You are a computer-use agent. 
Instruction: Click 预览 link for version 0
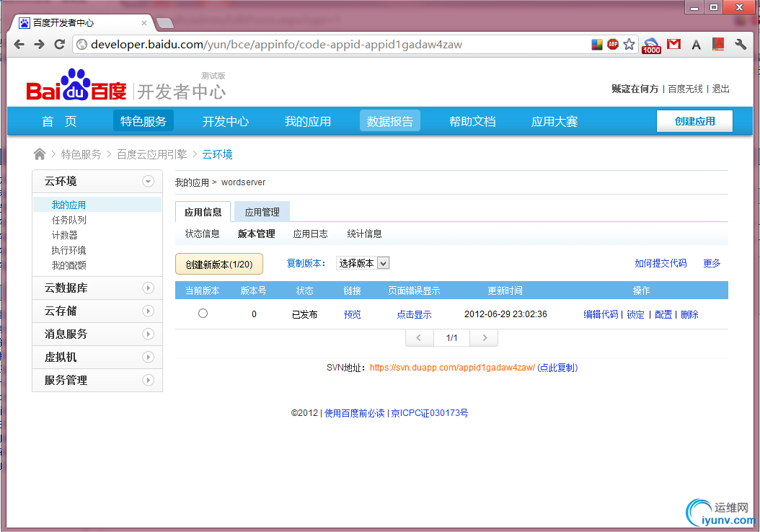tap(353, 314)
